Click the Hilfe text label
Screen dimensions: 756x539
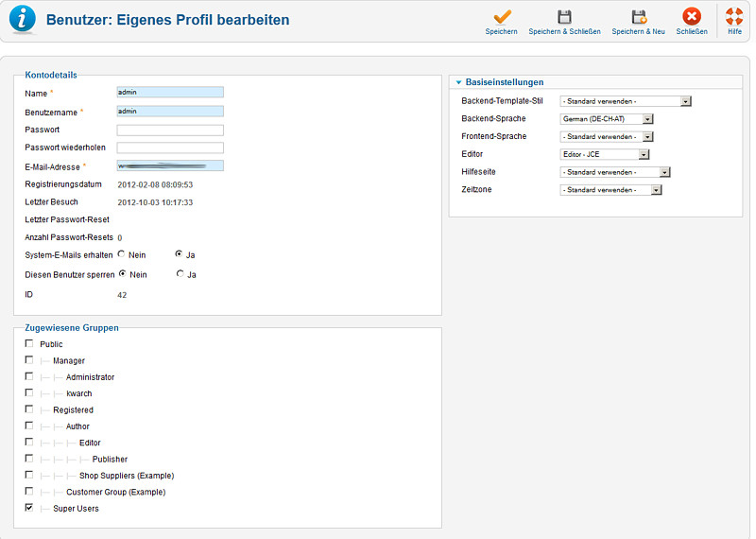click(735, 32)
